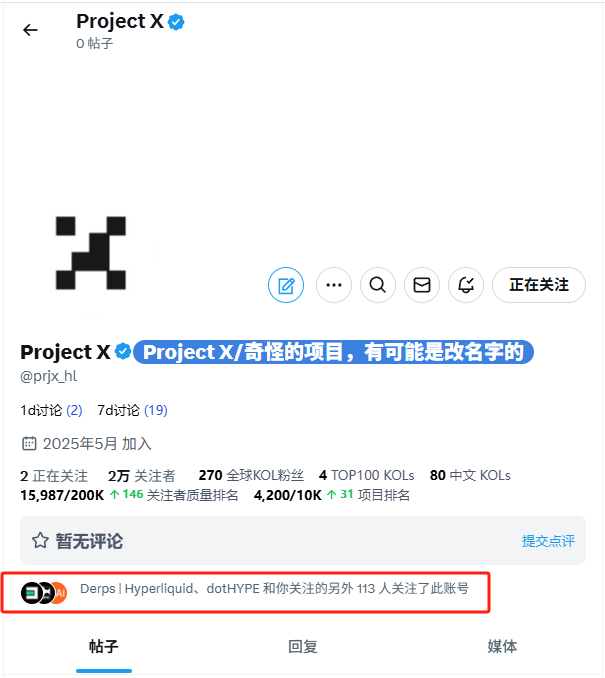This screenshot has height=678, width=605.
Task: Open 1d讨论 (2) discussions
Action: pyautogui.click(x=51, y=410)
